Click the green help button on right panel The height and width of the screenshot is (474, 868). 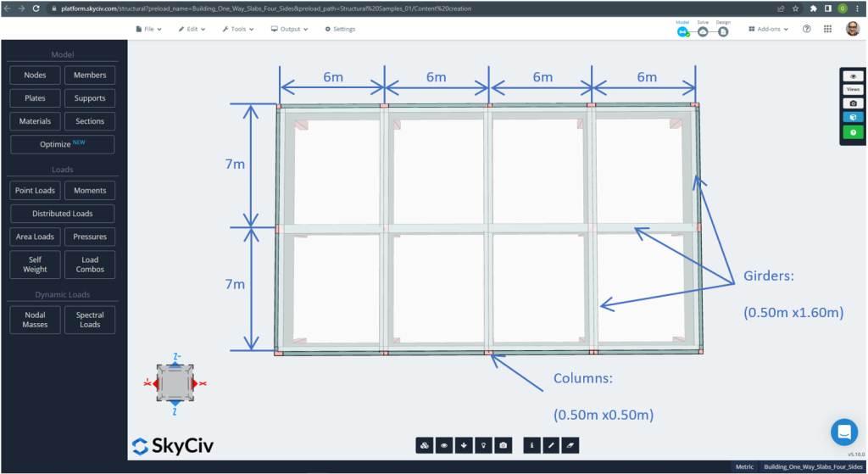tap(853, 131)
